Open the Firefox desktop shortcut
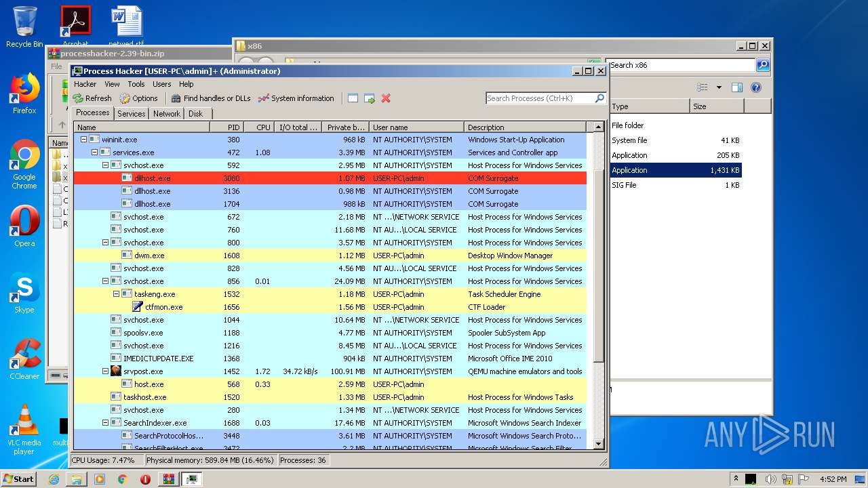 coord(24,94)
